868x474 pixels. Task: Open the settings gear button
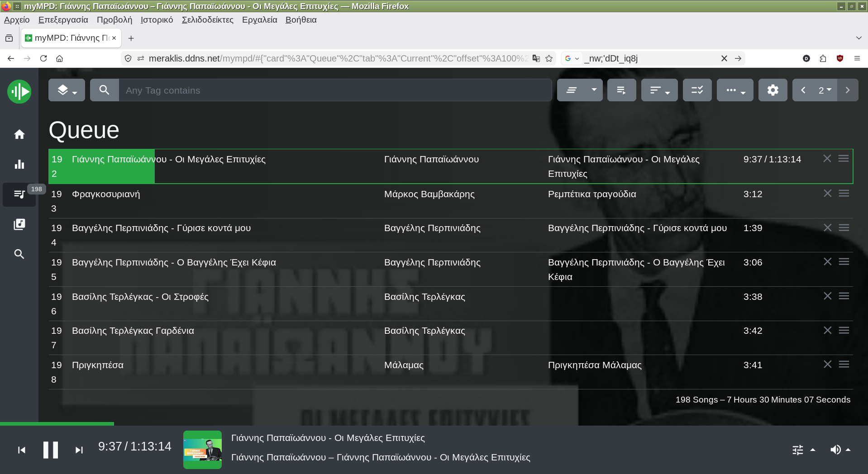tap(773, 90)
